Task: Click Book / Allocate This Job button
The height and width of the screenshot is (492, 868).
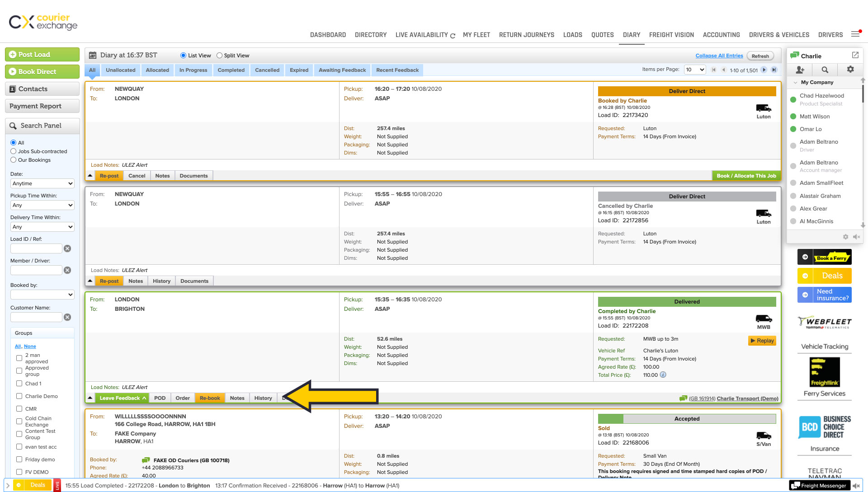Action: (746, 176)
